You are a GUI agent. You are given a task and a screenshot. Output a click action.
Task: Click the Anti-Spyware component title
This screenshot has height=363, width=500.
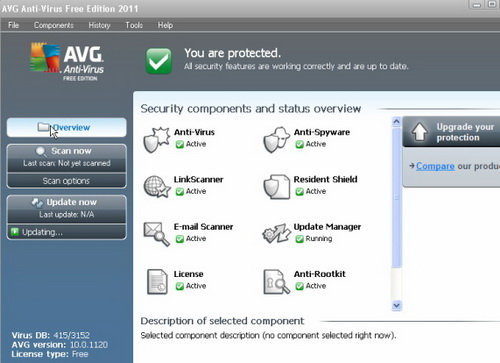click(x=322, y=132)
